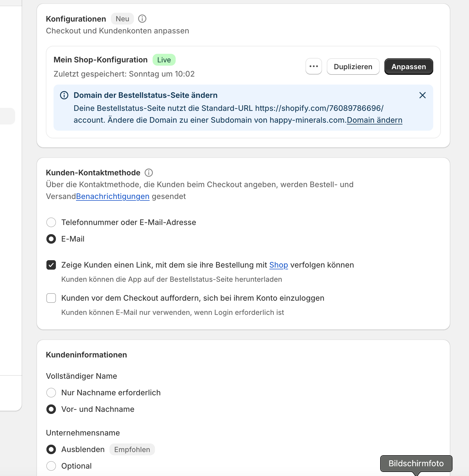Click info icon next to Konfigurationen
The image size is (469, 476).
tap(142, 19)
